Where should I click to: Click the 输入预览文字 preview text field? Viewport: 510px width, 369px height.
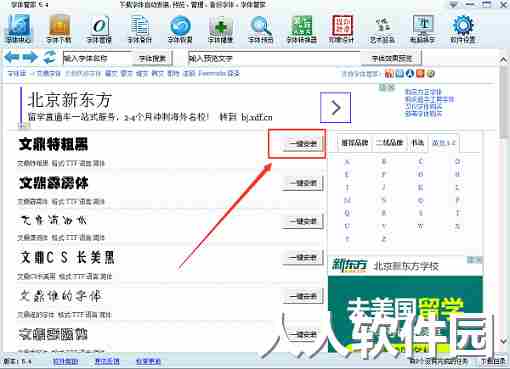coord(274,59)
